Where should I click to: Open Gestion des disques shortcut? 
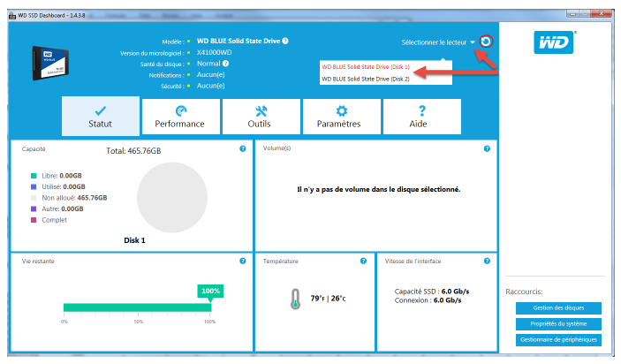[558, 307]
